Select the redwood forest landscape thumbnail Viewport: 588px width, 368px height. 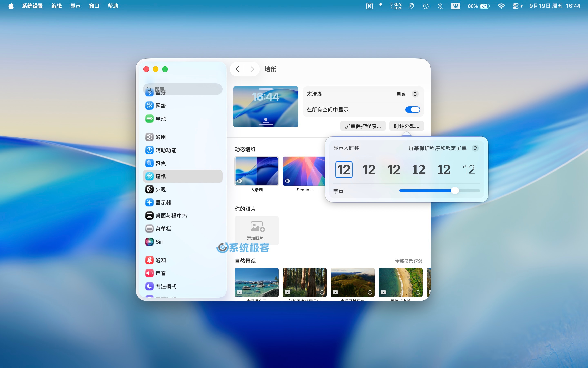(x=304, y=283)
